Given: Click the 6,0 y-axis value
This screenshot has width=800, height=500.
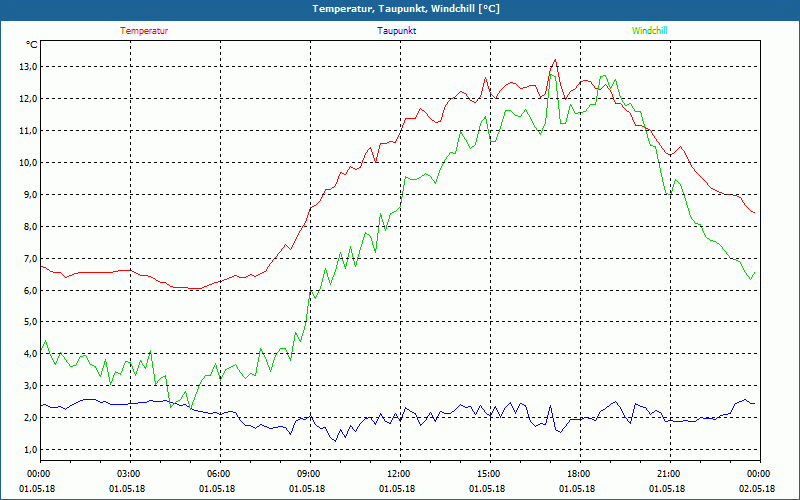Looking at the screenshot, I should point(31,290).
